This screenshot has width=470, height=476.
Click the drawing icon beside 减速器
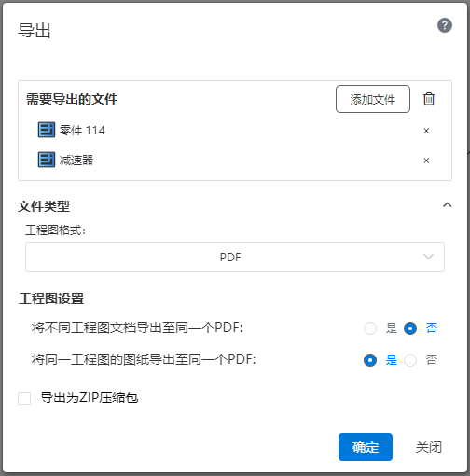tap(47, 160)
